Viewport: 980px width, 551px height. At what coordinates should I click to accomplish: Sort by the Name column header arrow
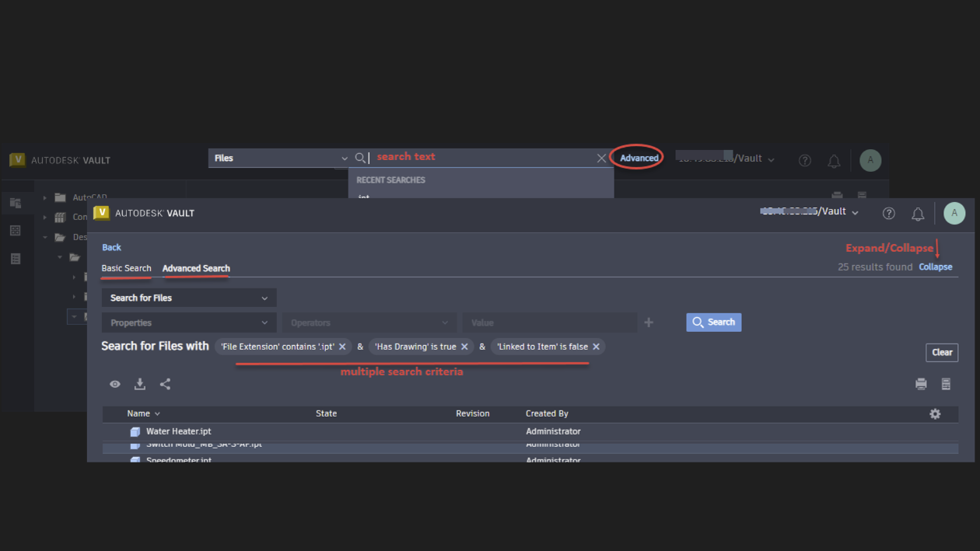tap(157, 414)
